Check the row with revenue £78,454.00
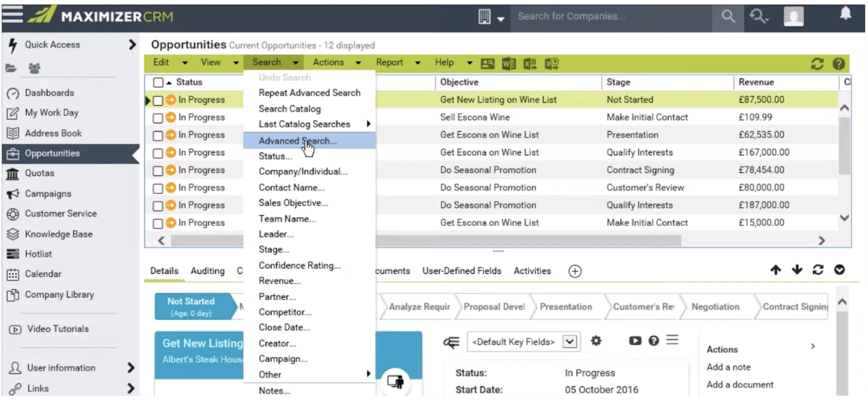 point(158,171)
